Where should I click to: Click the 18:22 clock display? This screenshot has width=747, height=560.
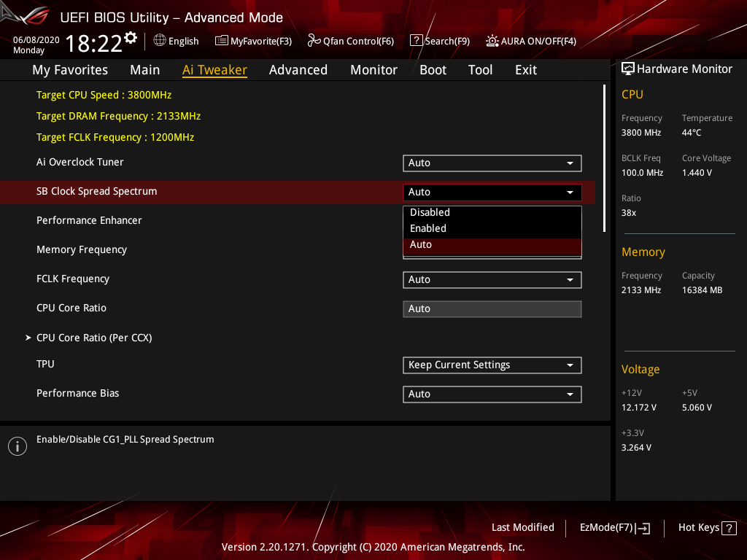pos(93,44)
